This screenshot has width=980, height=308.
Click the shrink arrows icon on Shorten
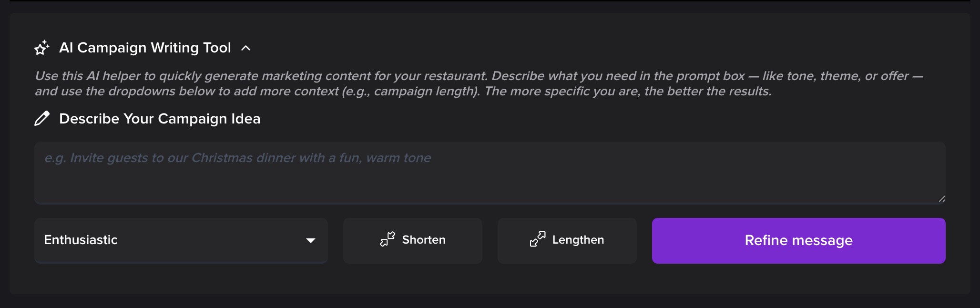click(388, 239)
